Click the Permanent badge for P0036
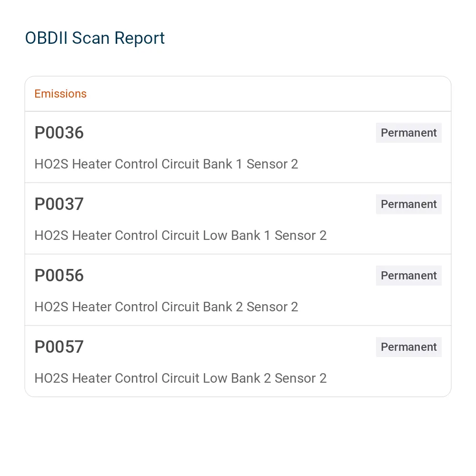This screenshot has width=476, height=476. [408, 133]
